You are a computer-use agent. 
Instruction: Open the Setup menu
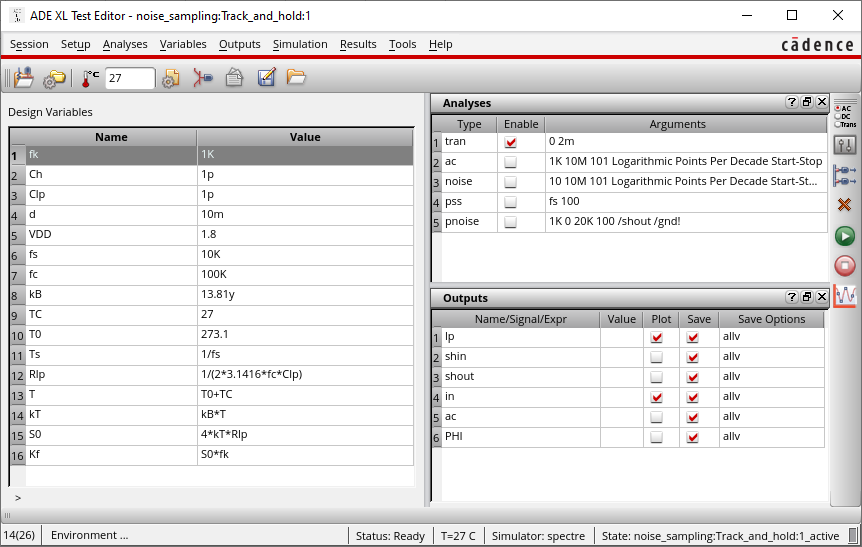(75, 44)
